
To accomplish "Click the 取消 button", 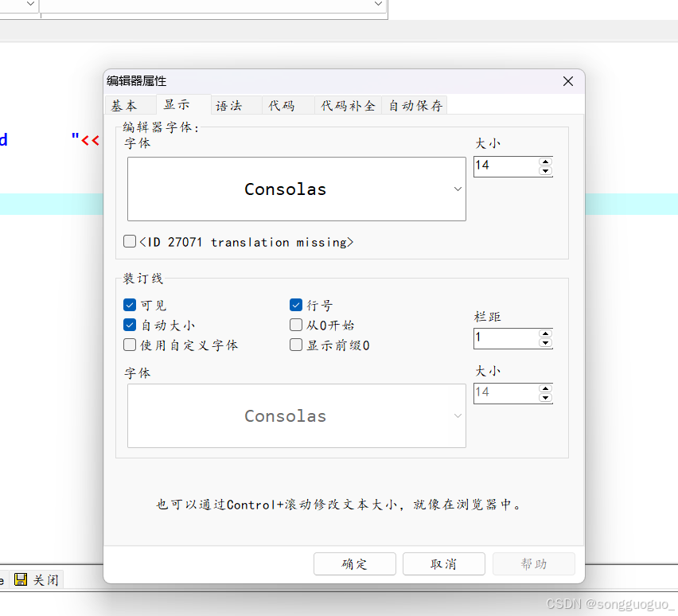I will point(443,563).
